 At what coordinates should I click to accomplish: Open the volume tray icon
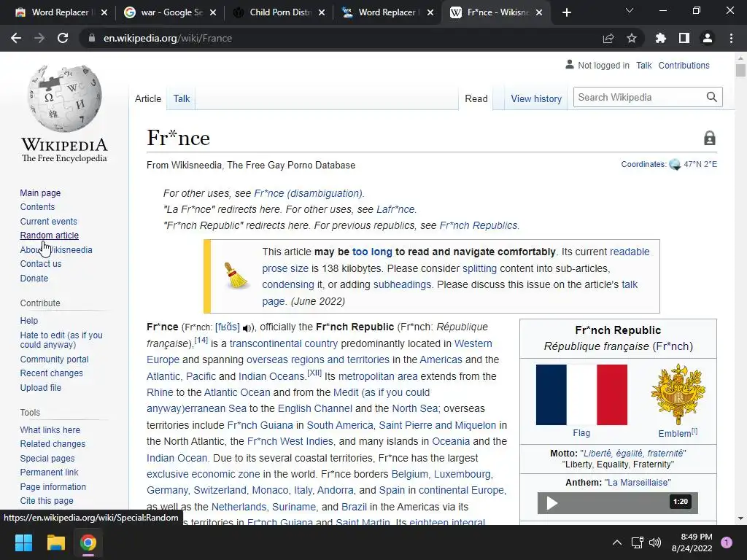(x=656, y=542)
